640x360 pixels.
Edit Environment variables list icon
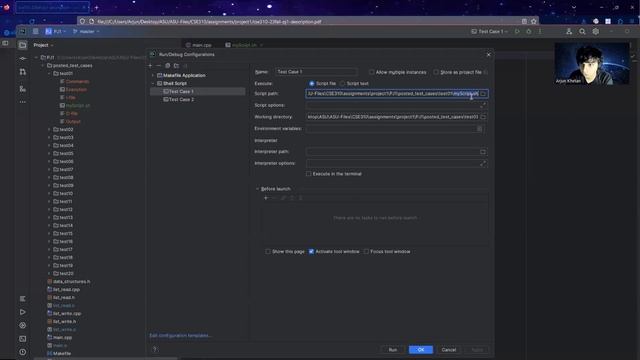pyautogui.click(x=480, y=129)
